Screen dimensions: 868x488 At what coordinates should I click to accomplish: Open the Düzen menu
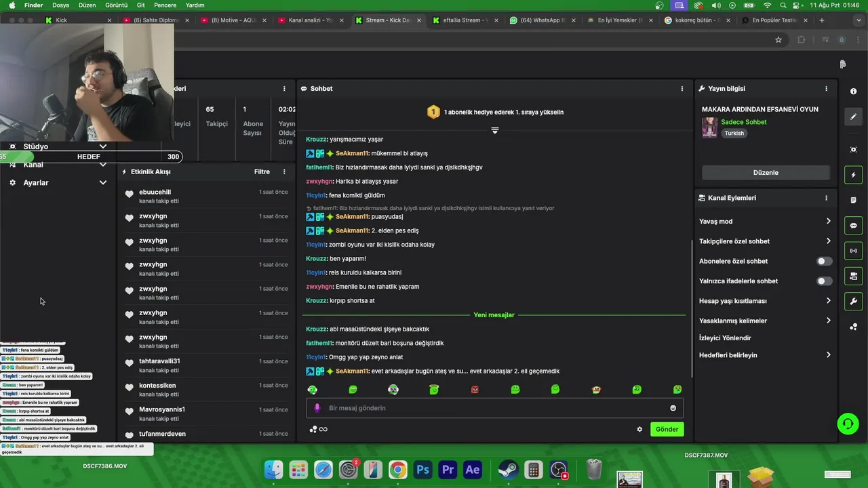tap(87, 5)
